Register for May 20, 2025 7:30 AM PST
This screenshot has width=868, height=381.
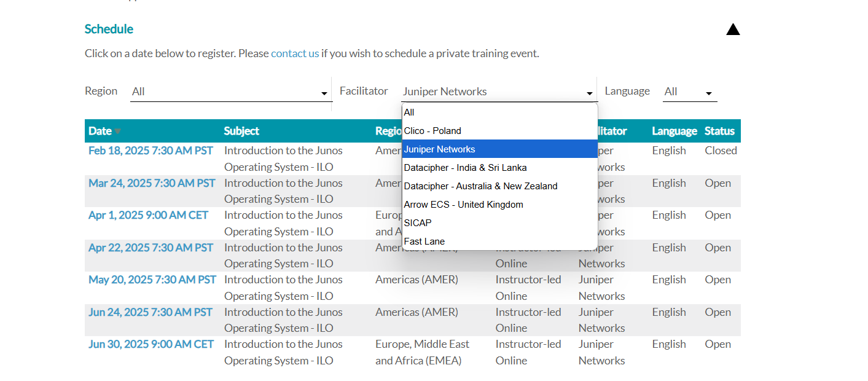click(152, 280)
